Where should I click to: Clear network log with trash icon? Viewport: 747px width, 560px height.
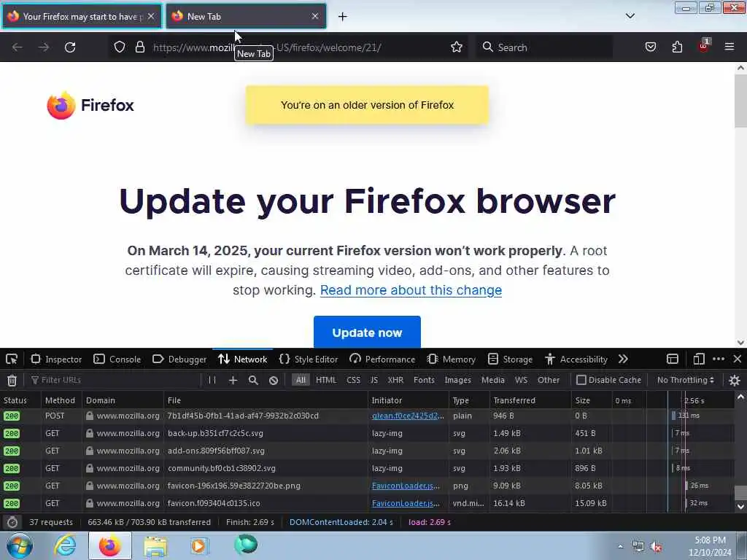tap(12, 380)
